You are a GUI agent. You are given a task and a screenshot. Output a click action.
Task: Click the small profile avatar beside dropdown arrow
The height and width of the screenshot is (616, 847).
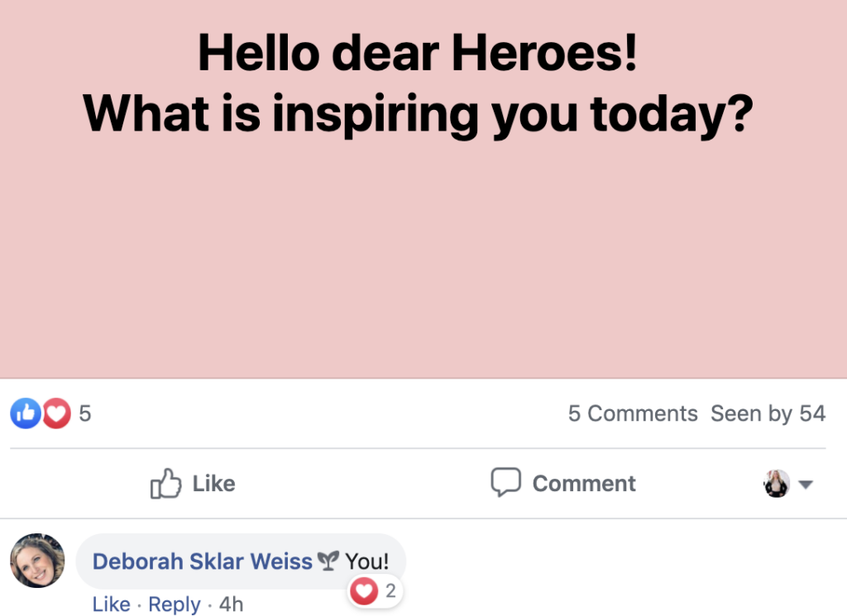[x=777, y=484]
